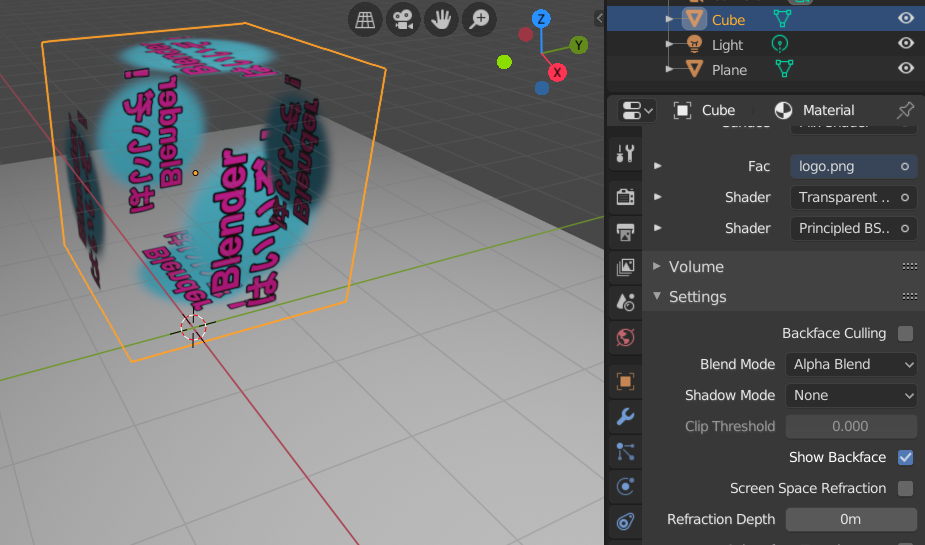Uncheck Show Backface
This screenshot has height=545, width=925.
coord(905,457)
